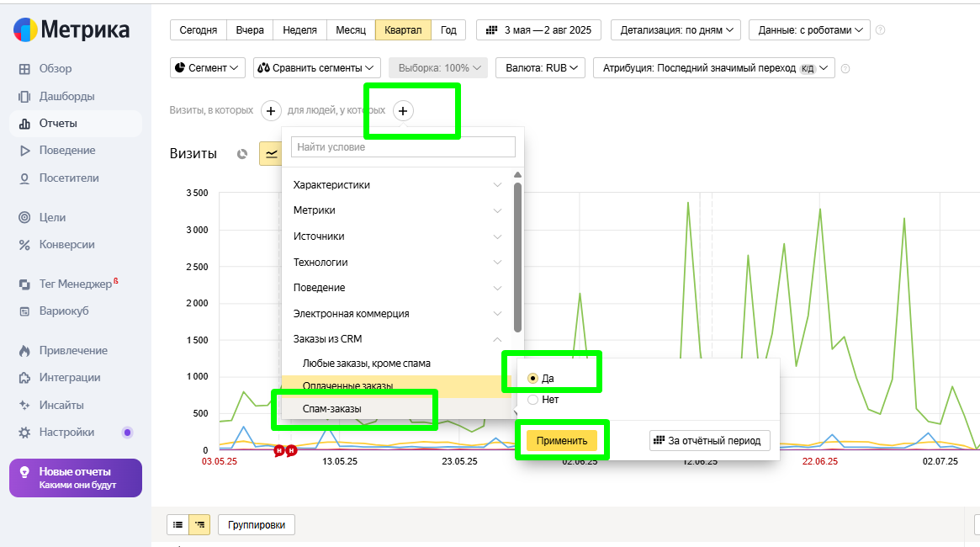Switch chart to pie chart view

point(242,154)
